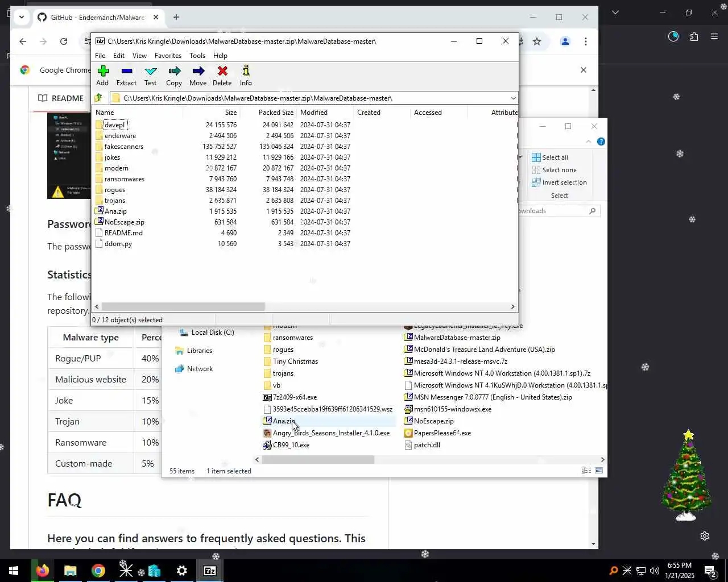Click the 7-Zip address path field
Screen dimensions: 728x582
pyautogui.click(x=309, y=98)
